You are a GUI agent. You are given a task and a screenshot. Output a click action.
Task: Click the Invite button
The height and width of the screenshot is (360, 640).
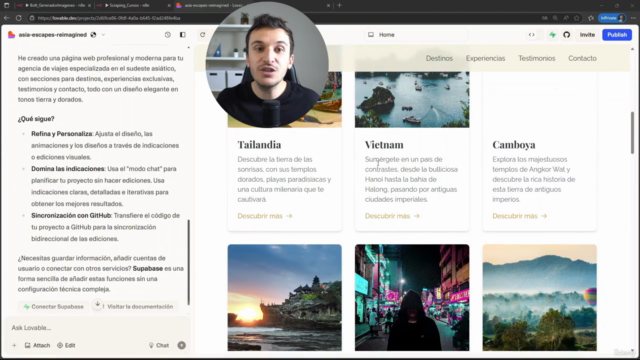[587, 35]
